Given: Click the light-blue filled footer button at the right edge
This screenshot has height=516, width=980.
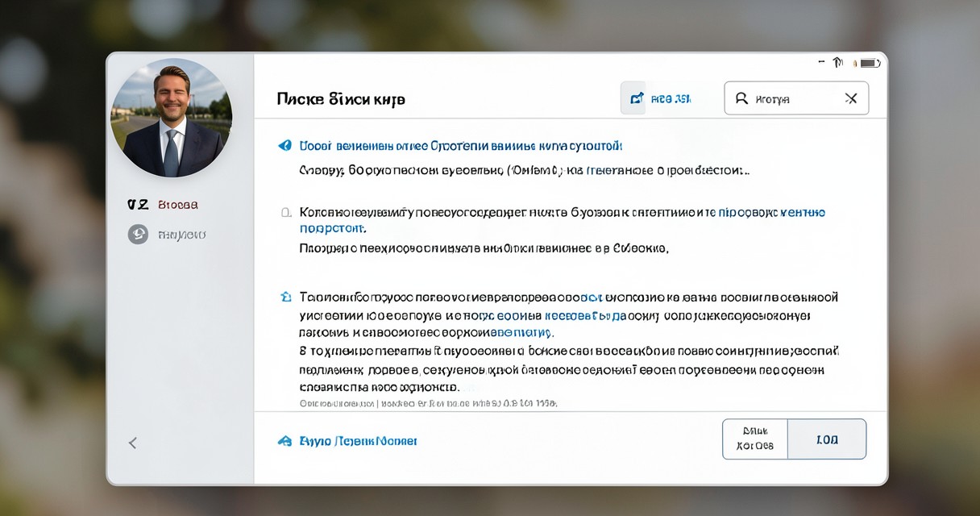Looking at the screenshot, I should tap(827, 439).
